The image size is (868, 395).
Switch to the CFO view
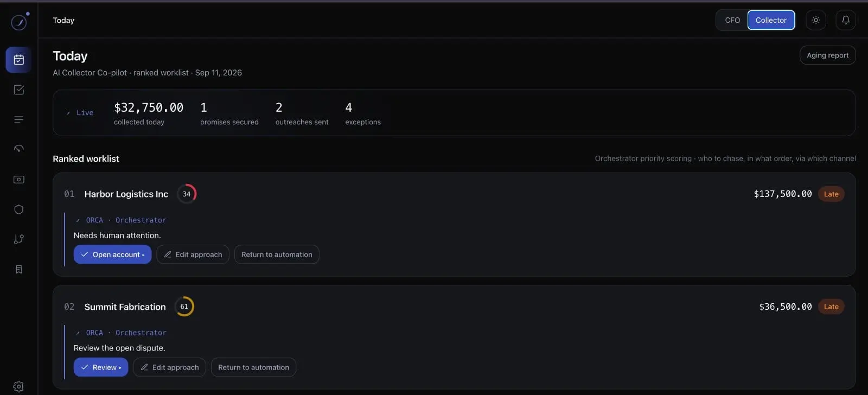[x=732, y=20]
